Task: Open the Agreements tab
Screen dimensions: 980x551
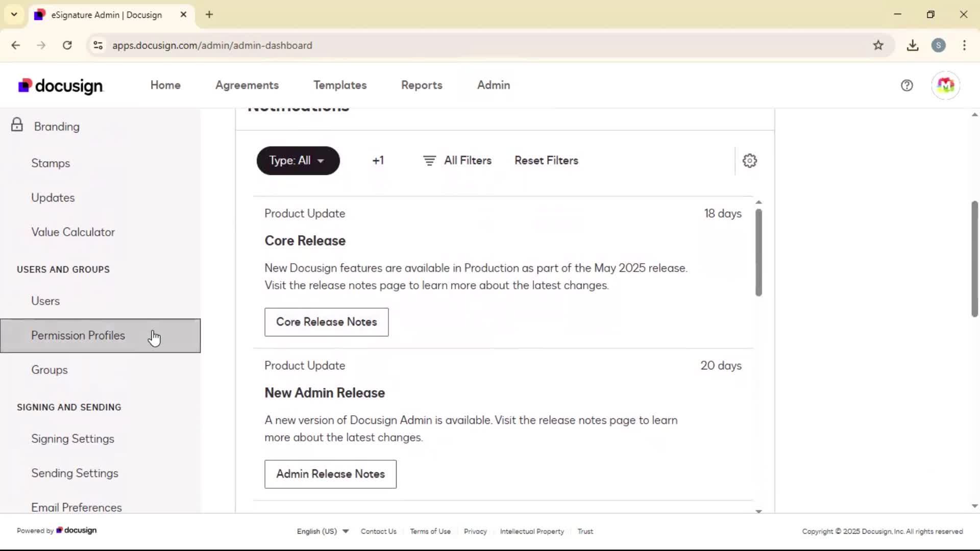Action: [x=247, y=85]
